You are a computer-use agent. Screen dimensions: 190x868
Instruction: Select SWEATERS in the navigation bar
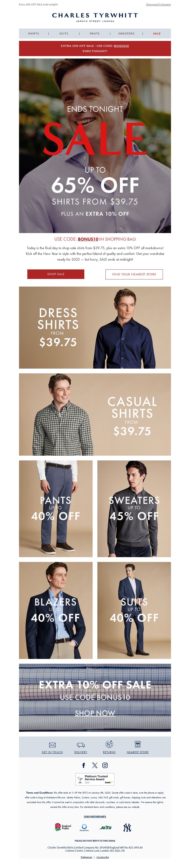click(x=126, y=34)
